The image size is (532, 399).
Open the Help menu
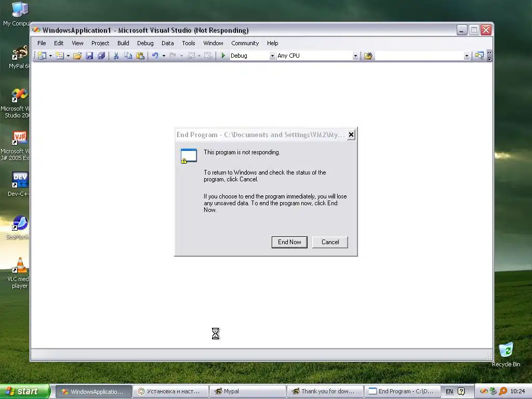click(272, 43)
